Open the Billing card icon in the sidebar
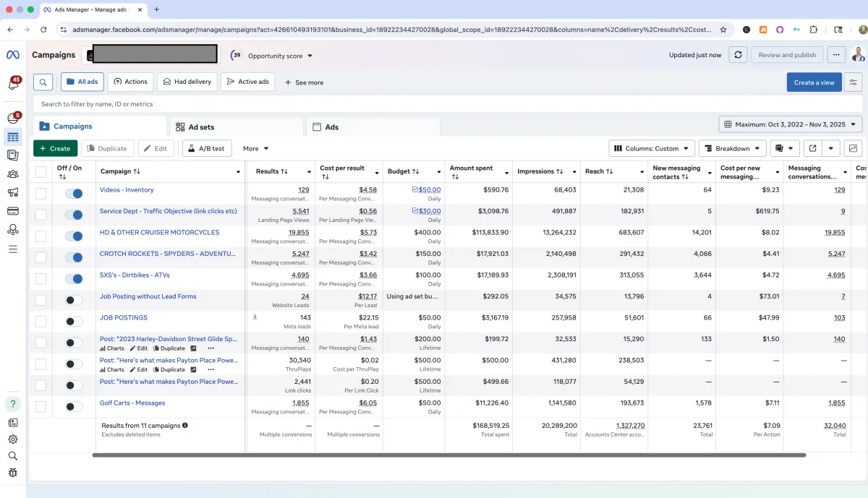 point(12,211)
